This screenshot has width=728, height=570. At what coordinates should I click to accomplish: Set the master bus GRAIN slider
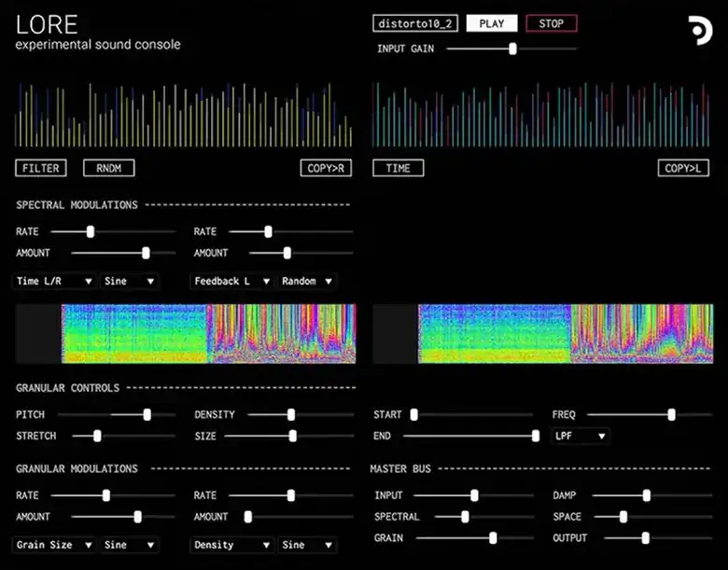475,538
